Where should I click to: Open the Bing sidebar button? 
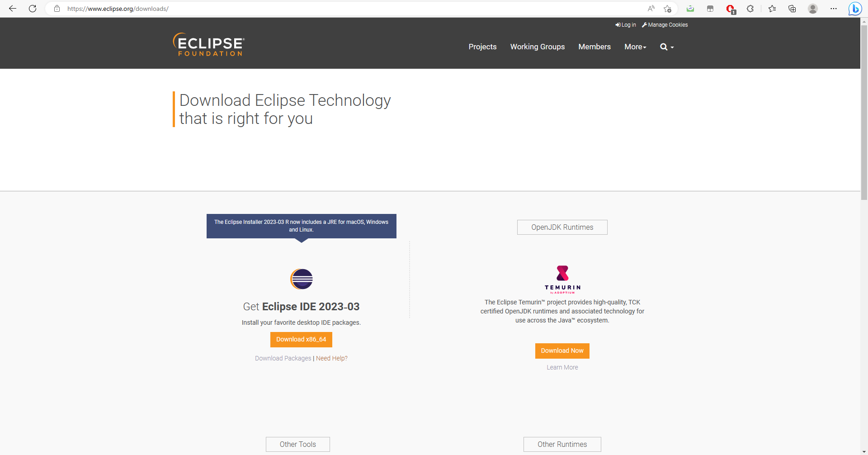click(x=855, y=9)
